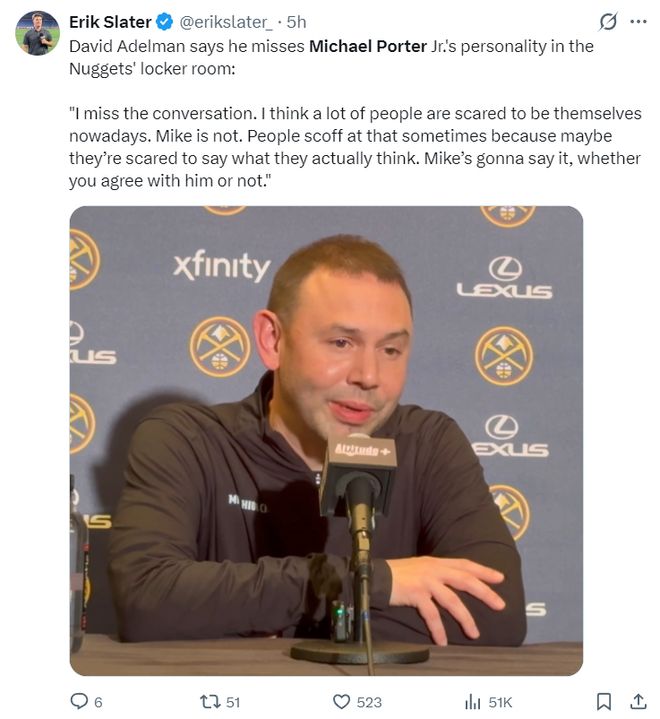Click the blue verified badge icon
This screenshot has width=660, height=719.
point(165,22)
